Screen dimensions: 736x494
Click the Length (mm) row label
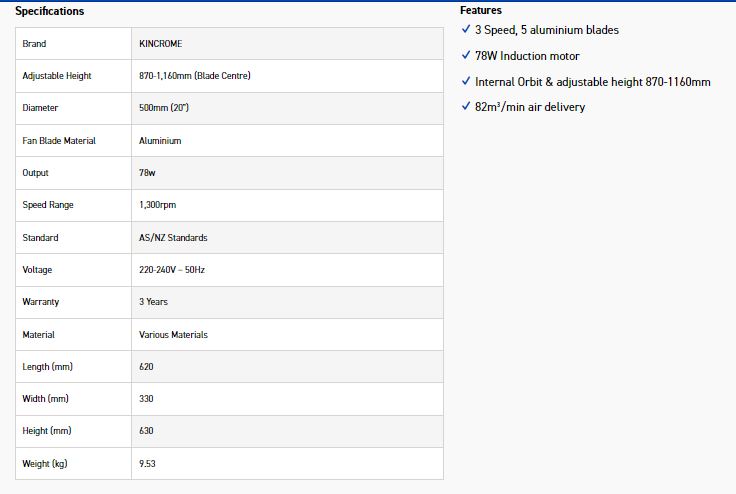tap(47, 367)
